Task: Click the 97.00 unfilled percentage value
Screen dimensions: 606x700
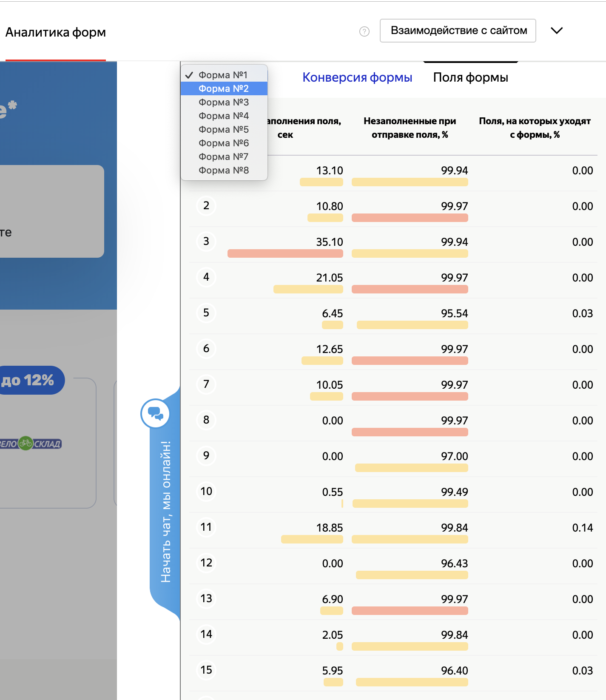Action: [x=455, y=456]
